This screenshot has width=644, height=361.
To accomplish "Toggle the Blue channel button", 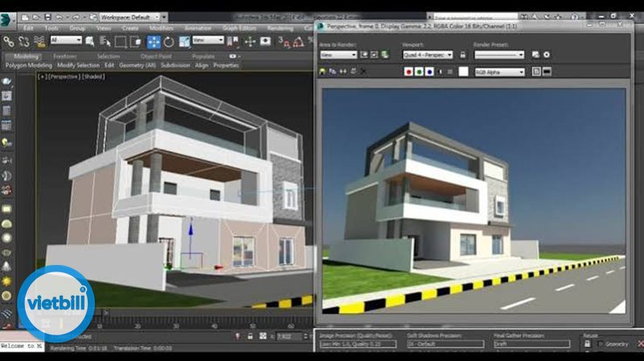I will 429,72.
